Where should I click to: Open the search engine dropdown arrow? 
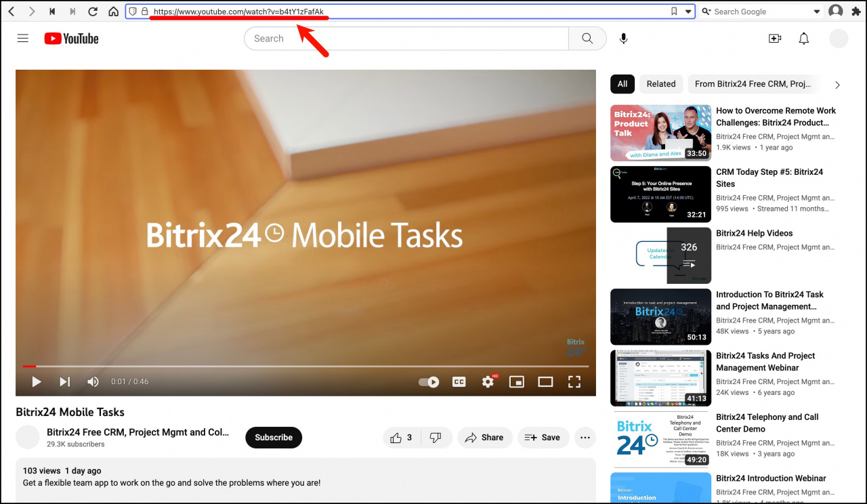tap(817, 12)
